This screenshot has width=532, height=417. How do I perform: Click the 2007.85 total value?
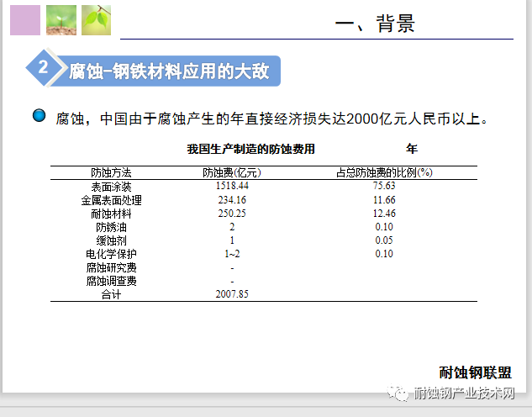(x=232, y=294)
